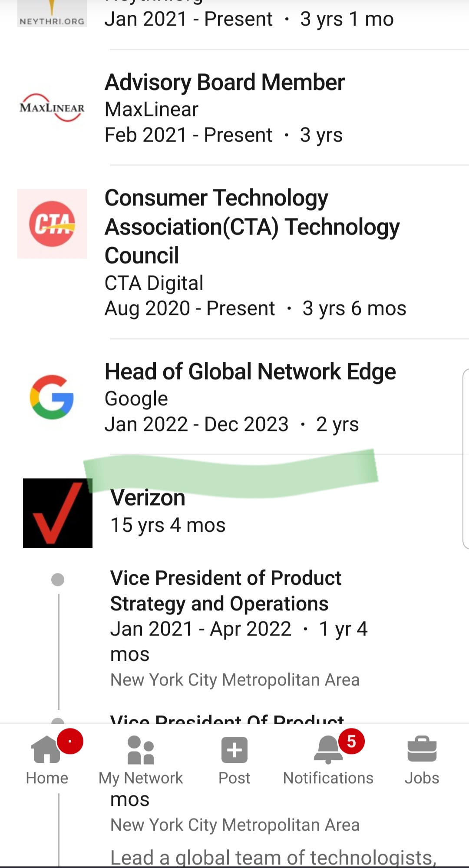Screen dimensions: 469x868
Task: Tap the Home house icon
Action: pos(46,750)
